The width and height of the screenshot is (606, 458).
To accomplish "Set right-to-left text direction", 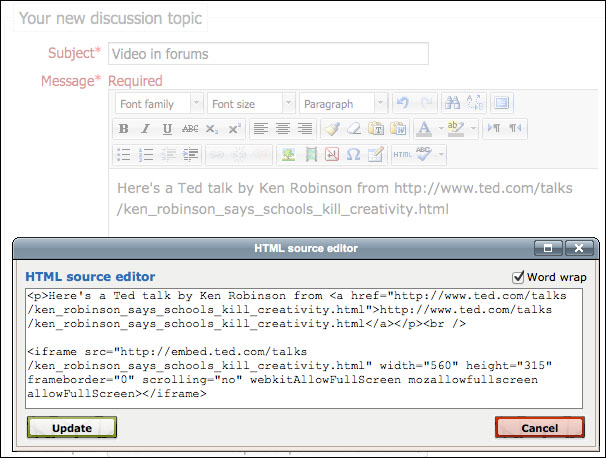I will pos(515,128).
